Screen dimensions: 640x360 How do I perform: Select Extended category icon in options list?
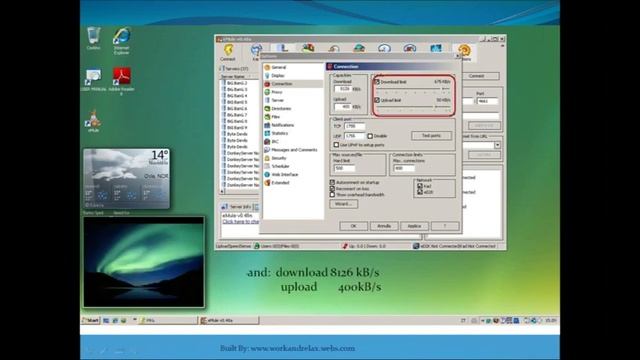[x=267, y=183]
